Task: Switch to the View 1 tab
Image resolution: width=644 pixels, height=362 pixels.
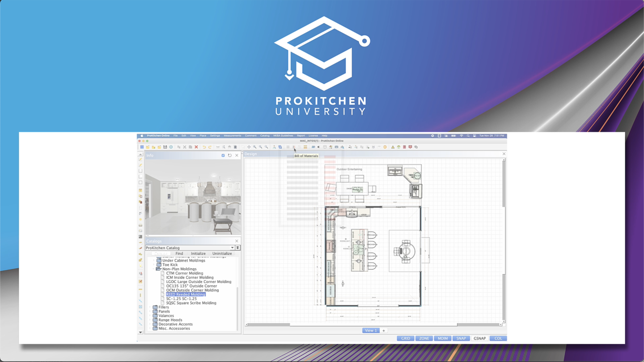Action: point(371,331)
